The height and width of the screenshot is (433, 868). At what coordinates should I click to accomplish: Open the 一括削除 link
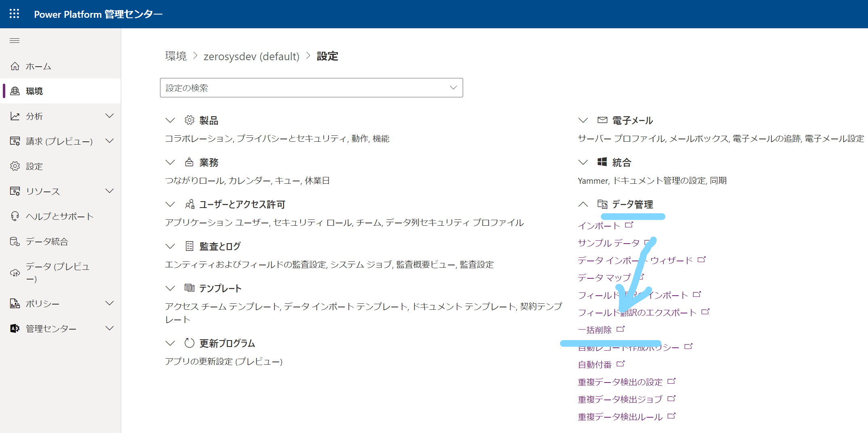pyautogui.click(x=595, y=330)
